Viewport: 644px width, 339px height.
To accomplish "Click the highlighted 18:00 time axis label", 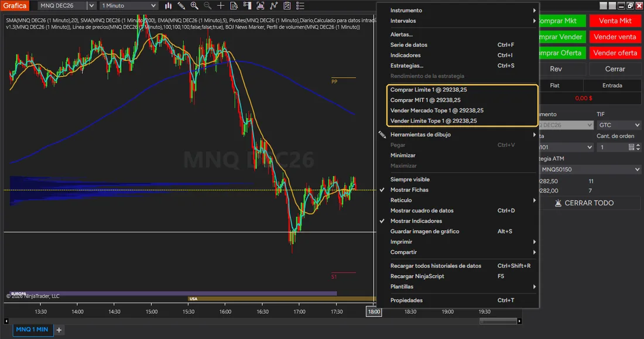I will [x=374, y=312].
